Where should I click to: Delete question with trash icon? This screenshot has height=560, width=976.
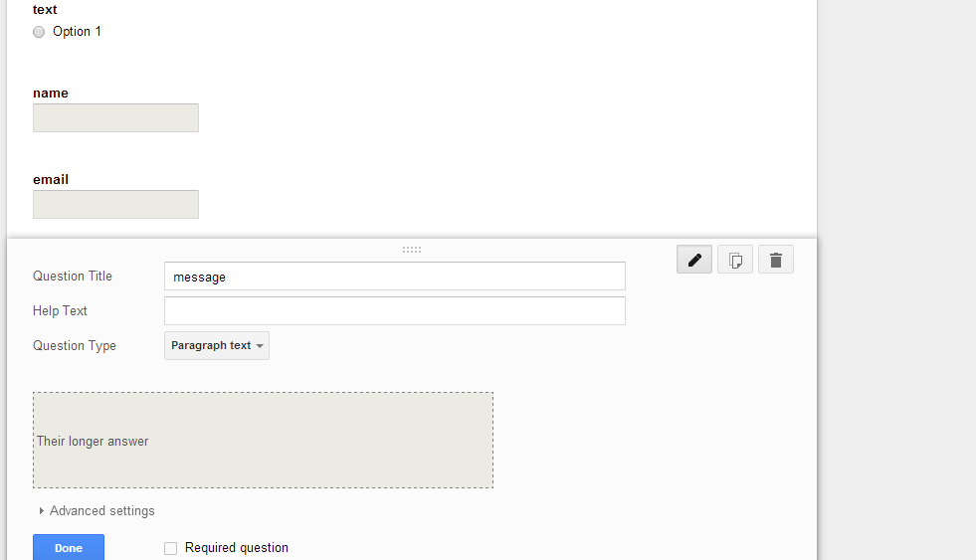pos(776,260)
